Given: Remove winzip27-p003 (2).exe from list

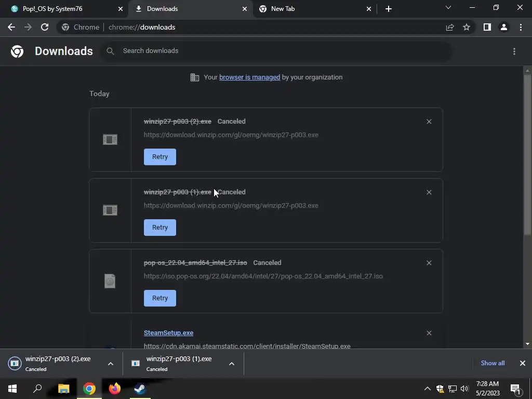Looking at the screenshot, I should tap(429, 122).
